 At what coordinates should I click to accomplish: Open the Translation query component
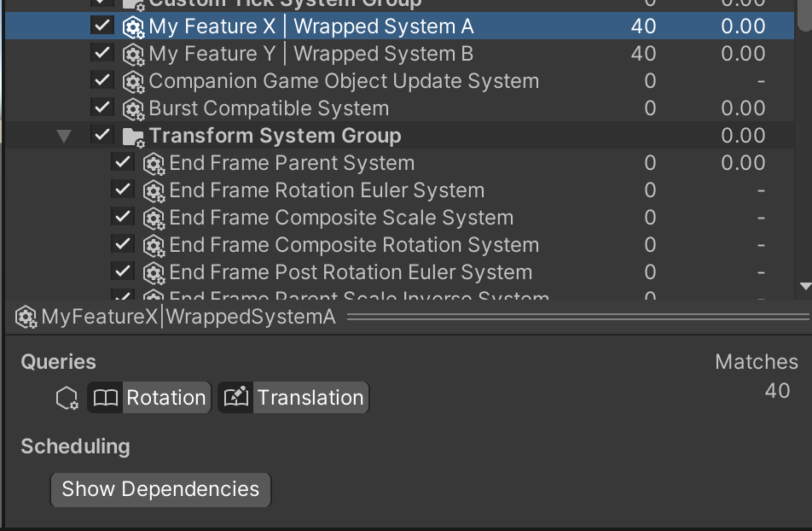pos(310,397)
